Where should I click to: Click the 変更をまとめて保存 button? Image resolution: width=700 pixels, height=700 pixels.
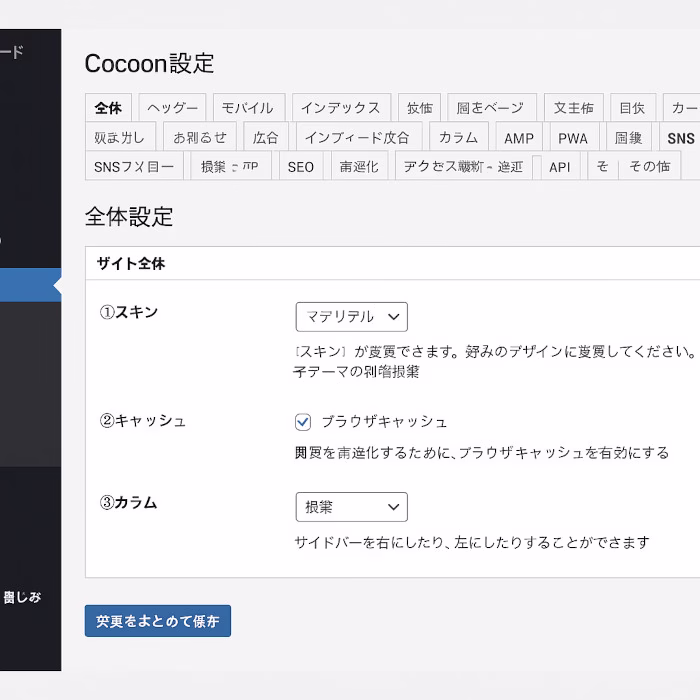tap(158, 621)
